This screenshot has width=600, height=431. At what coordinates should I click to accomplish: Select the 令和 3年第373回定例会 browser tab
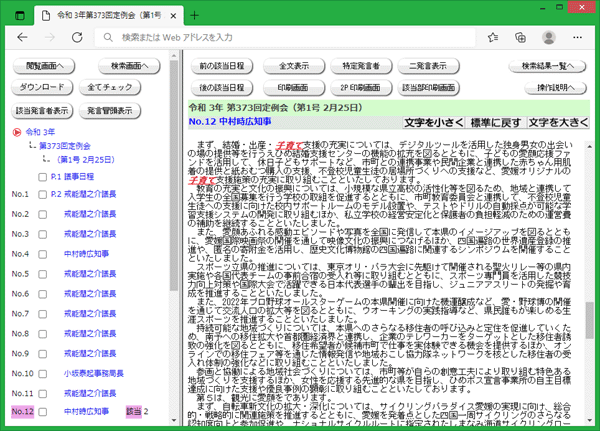point(109,15)
